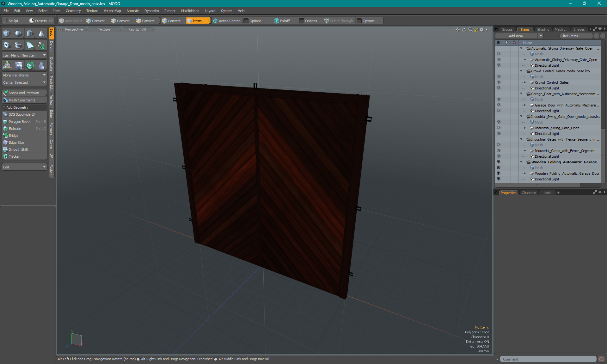Screen dimensions: 607x364
Task: Click the Properties panel gear icon
Action: pos(600,192)
